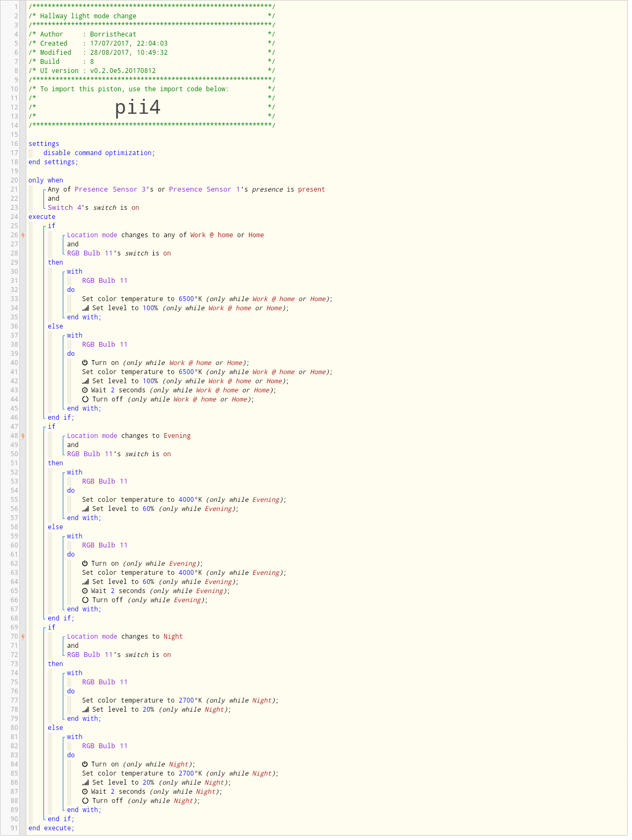632x840 pixels.
Task: Click the power-on icon before Turn on, line 62
Action: [x=85, y=564]
